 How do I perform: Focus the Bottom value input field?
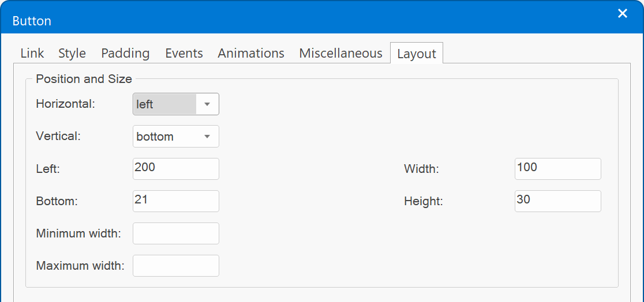(176, 201)
